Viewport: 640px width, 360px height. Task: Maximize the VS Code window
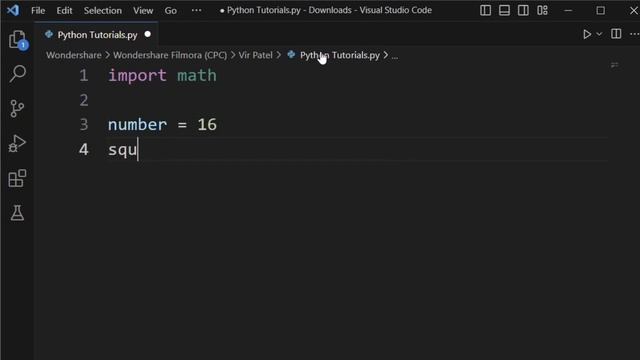point(600,10)
